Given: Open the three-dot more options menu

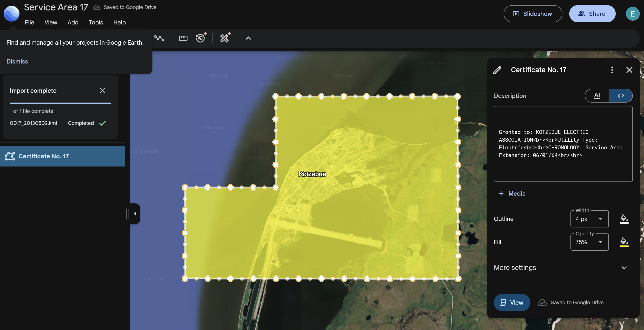Looking at the screenshot, I should tap(612, 70).
